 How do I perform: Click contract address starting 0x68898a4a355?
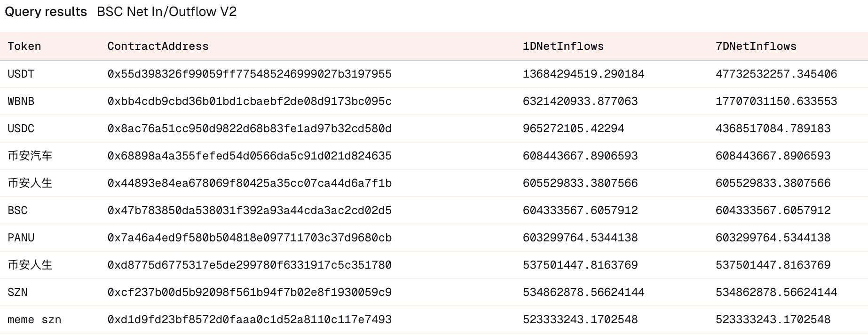point(250,156)
